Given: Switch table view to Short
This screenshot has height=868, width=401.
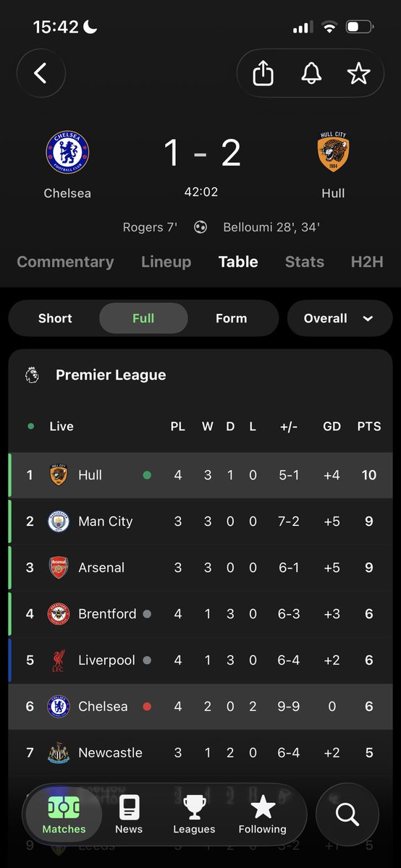Looking at the screenshot, I should pyautogui.click(x=55, y=318).
